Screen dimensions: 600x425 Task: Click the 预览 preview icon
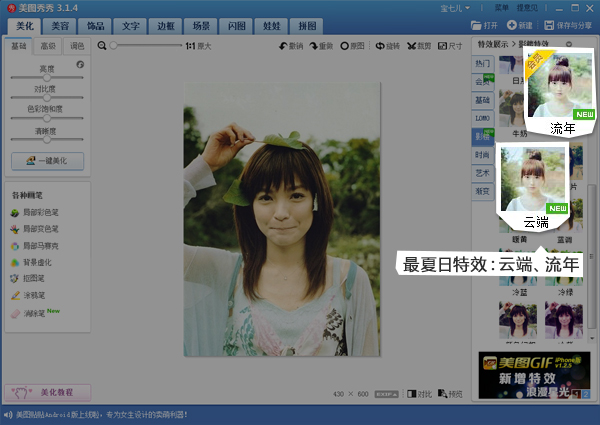(x=443, y=394)
